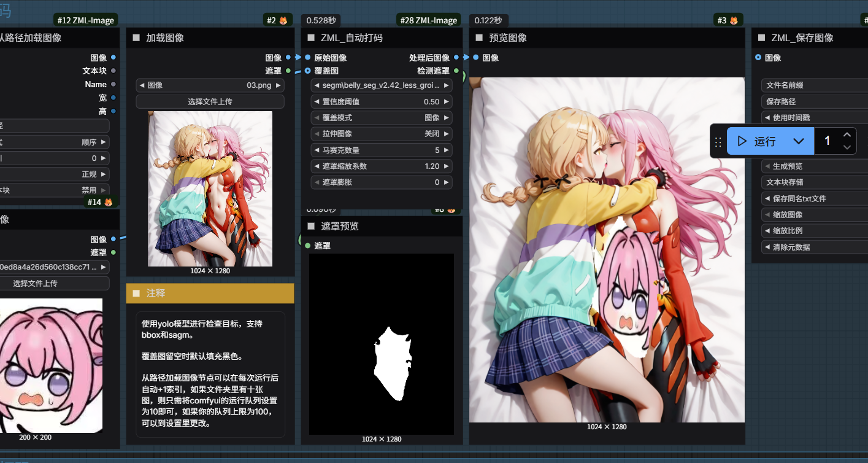Click the 图像 output port of 加载图像 node

pyautogui.click(x=288, y=58)
